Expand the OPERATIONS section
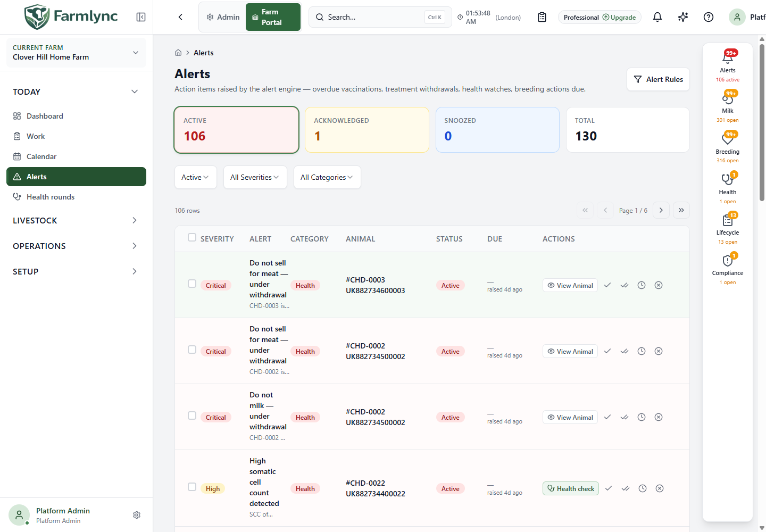Viewport: 766px width, 532px height. tap(76, 246)
